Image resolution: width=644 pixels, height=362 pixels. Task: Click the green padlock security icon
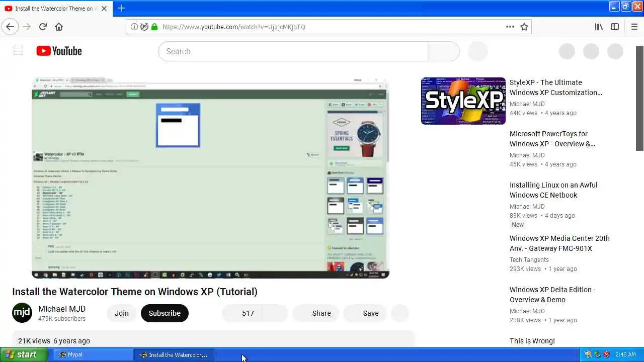[154, 27]
